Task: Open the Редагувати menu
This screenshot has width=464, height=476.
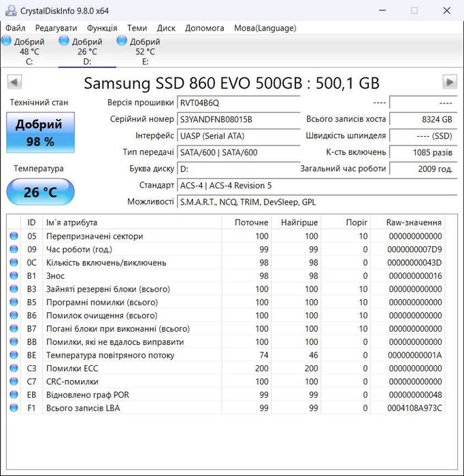Action: tap(56, 29)
